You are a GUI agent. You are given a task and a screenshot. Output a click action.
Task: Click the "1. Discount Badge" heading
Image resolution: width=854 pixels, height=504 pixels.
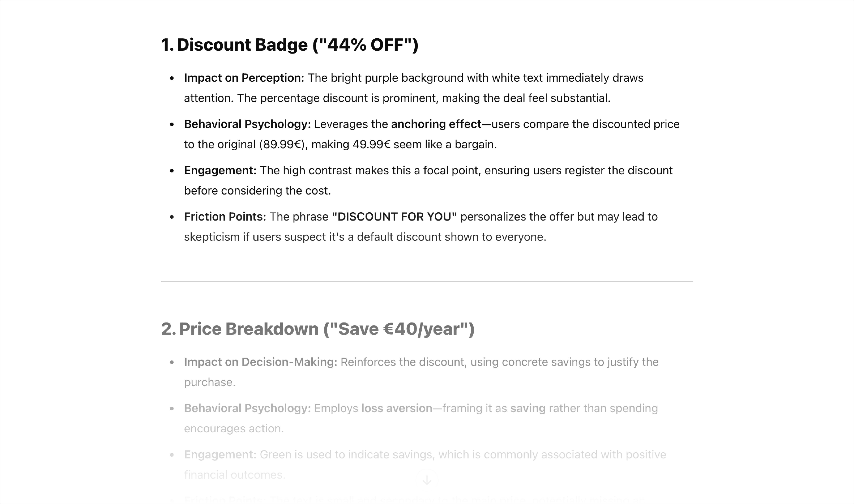(x=289, y=45)
